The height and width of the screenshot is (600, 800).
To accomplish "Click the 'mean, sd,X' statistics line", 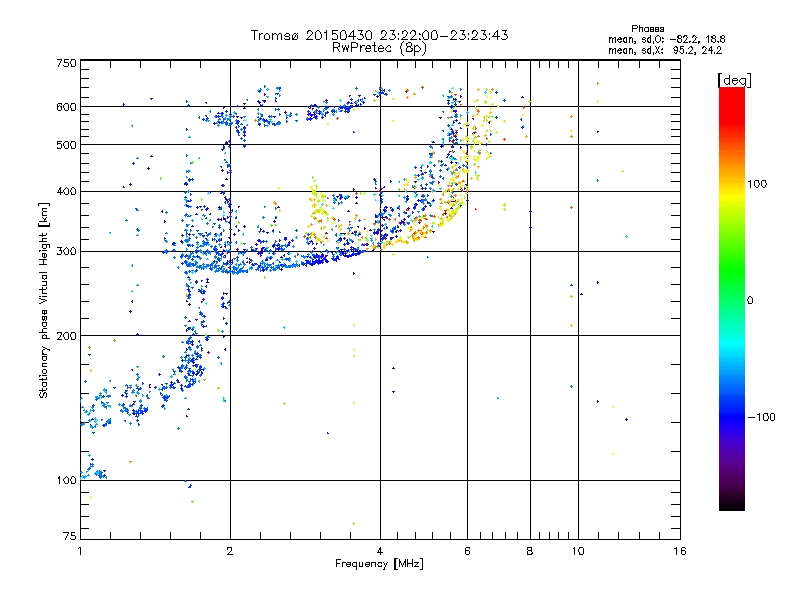I will coord(665,50).
